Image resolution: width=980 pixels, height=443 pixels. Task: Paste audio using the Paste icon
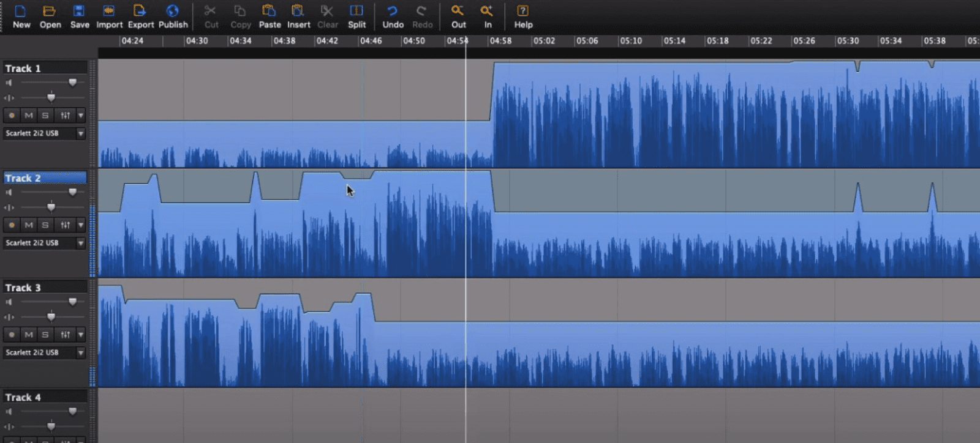269,11
